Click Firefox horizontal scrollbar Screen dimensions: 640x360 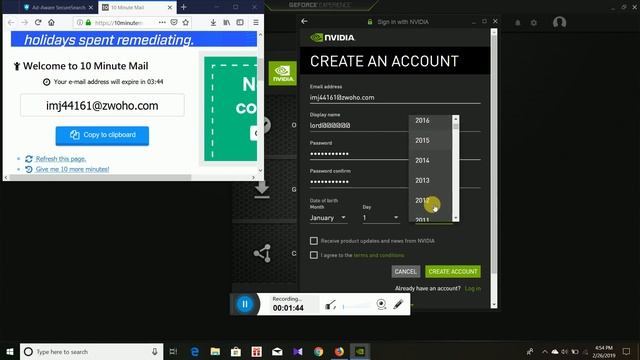[100, 177]
